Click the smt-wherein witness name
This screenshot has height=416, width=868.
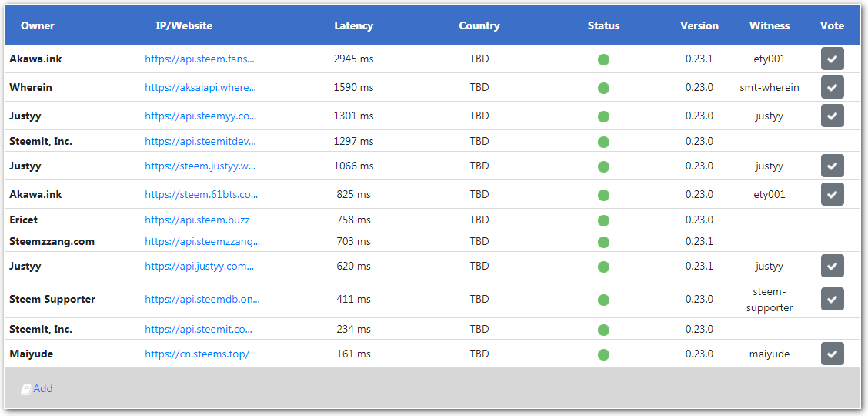[x=770, y=87]
